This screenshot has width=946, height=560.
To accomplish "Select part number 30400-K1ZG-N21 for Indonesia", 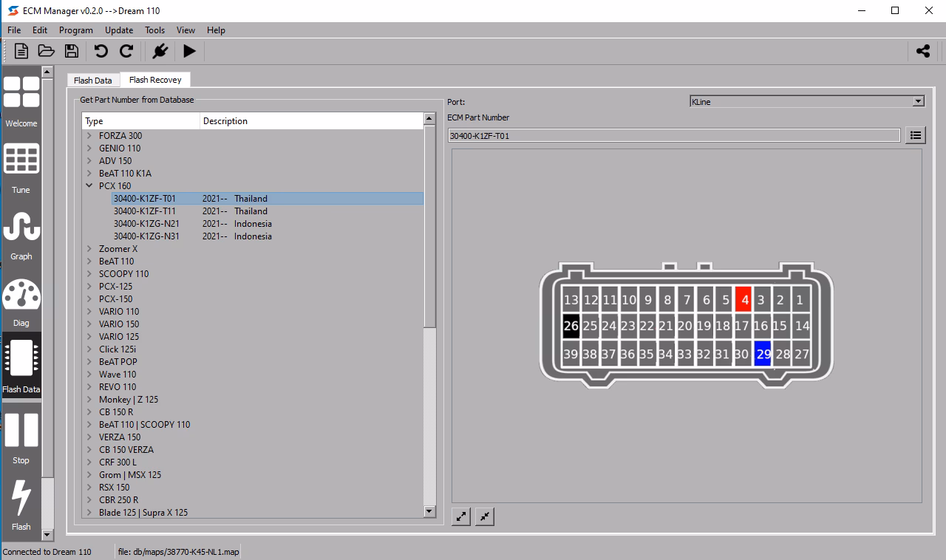I will [x=147, y=223].
